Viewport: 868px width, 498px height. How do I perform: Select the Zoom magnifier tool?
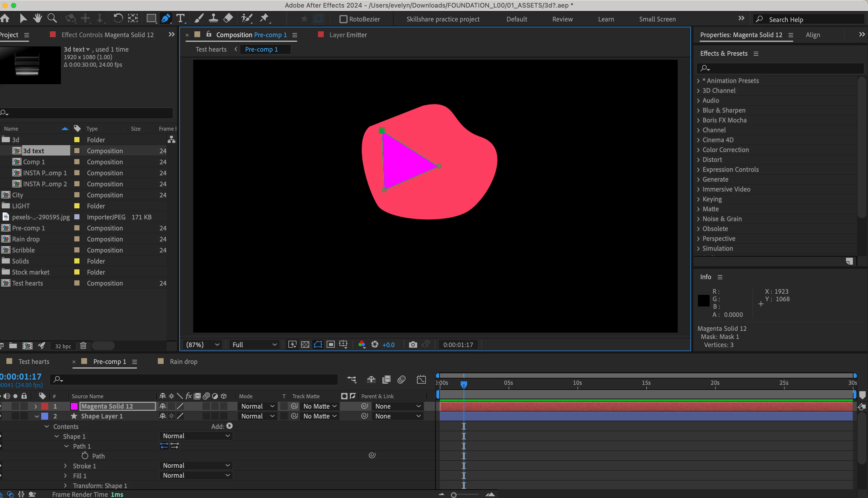click(52, 18)
